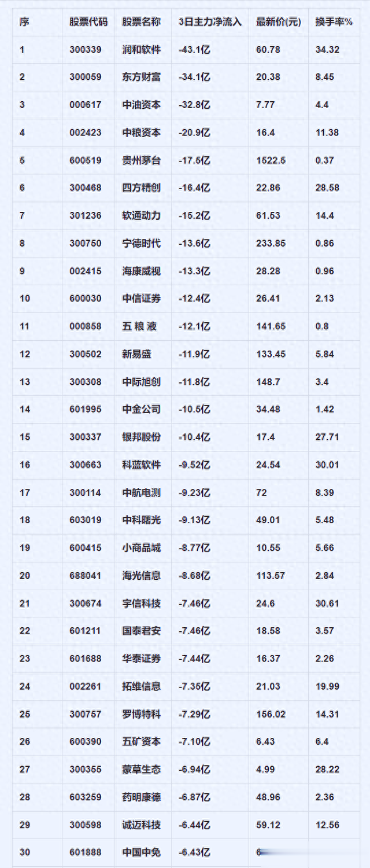The image size is (370, 868).
Task: Select stock name 科蓝软件
Action: click(x=142, y=465)
